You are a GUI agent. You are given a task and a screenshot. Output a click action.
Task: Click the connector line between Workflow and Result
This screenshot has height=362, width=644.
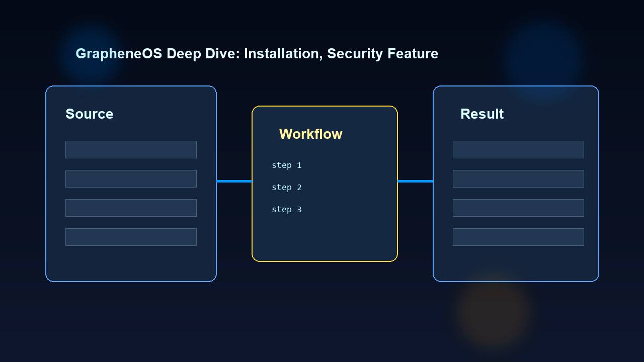(x=415, y=181)
